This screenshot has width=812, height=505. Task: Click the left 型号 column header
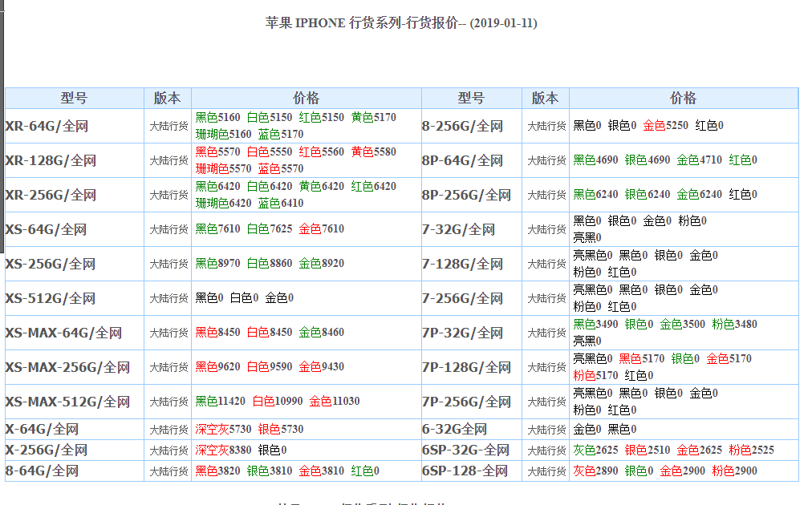75,99
